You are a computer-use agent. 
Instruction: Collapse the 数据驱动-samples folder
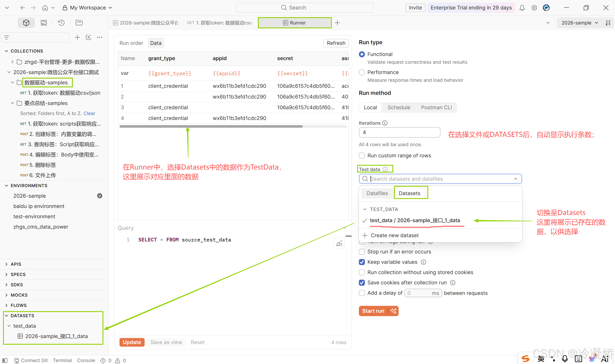[x=12, y=83]
